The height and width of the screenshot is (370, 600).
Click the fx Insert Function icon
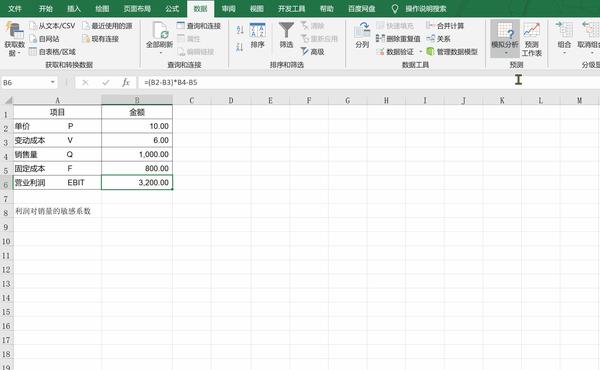(126, 82)
